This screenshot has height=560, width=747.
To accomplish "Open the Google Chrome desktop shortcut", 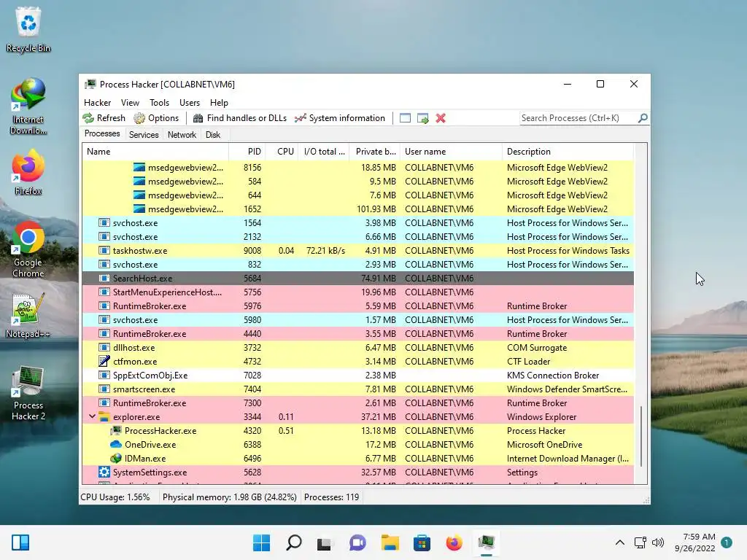I will click(x=28, y=249).
